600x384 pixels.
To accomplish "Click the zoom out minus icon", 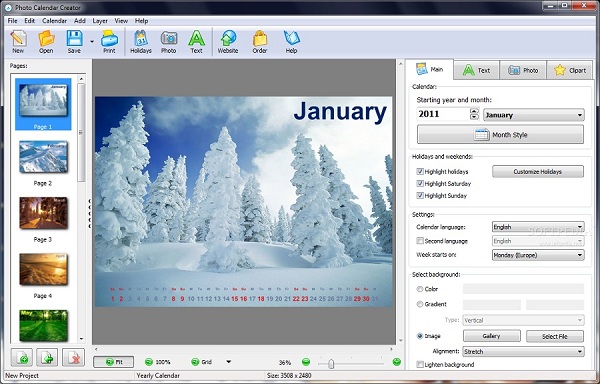I will 305,362.
